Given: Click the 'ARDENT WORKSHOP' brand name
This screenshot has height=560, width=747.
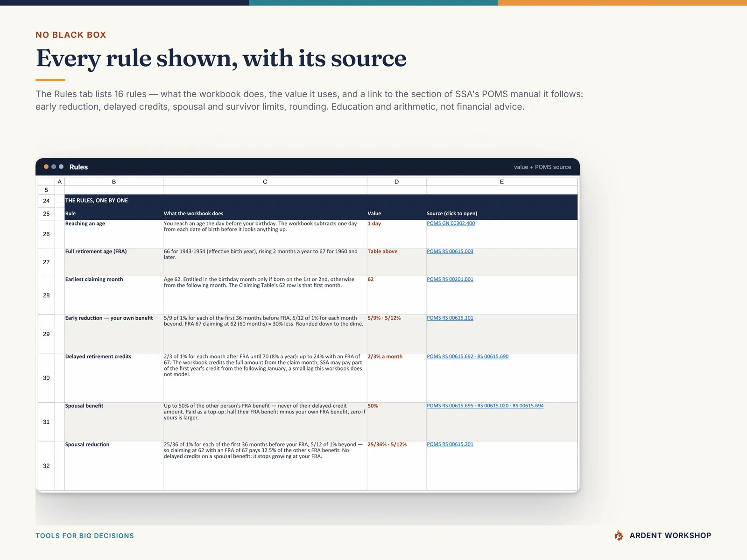Looking at the screenshot, I should point(670,536).
